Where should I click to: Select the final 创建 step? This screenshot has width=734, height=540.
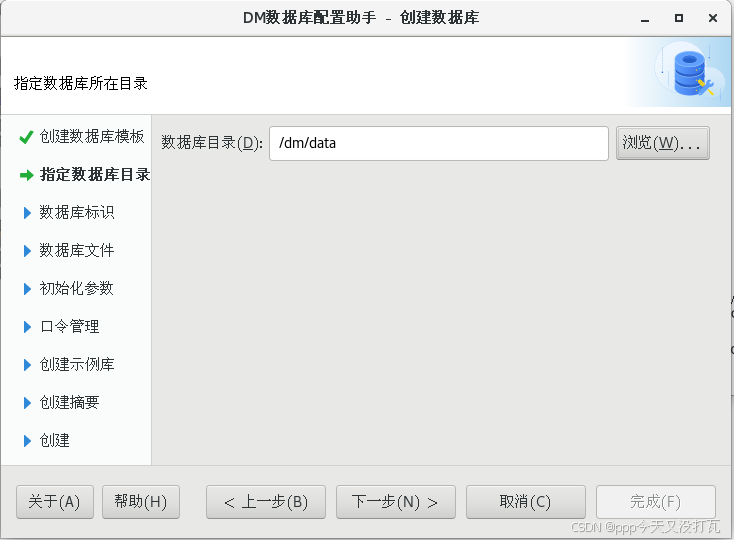coord(54,440)
